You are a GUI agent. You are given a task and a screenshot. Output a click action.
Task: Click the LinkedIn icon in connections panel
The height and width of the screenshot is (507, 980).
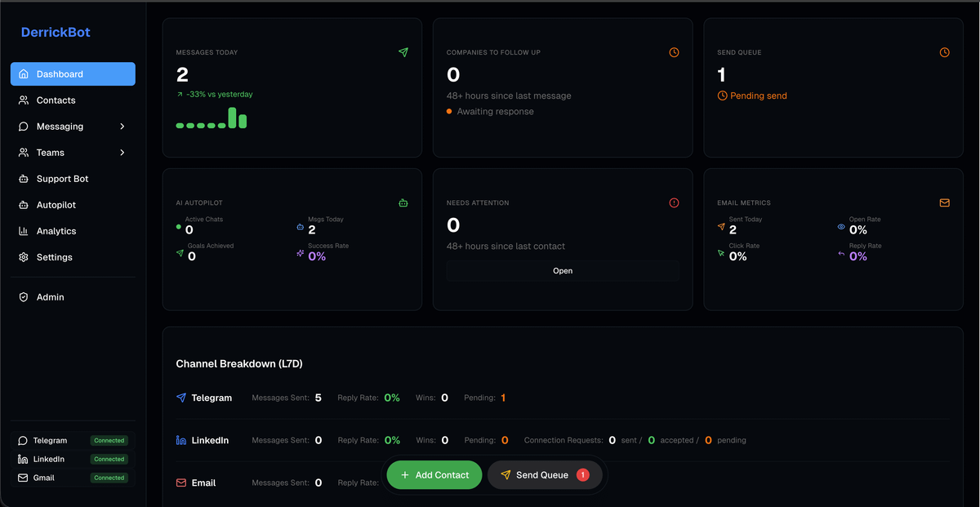[23, 459]
